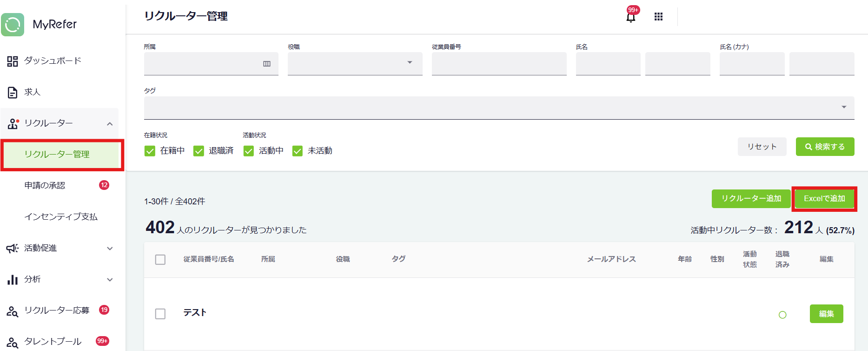868x351 pixels.
Task: Expand the タグ dropdown arrow
Action: pyautogui.click(x=843, y=108)
